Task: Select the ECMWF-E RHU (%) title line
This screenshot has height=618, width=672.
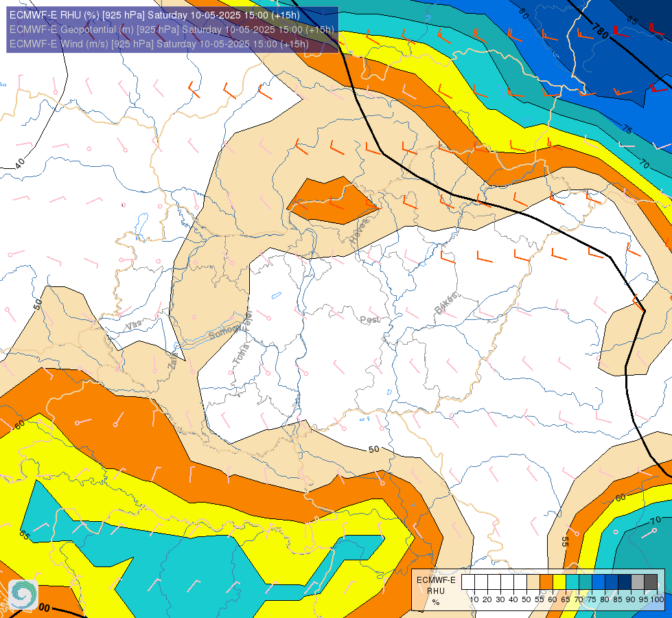Action: (x=154, y=15)
